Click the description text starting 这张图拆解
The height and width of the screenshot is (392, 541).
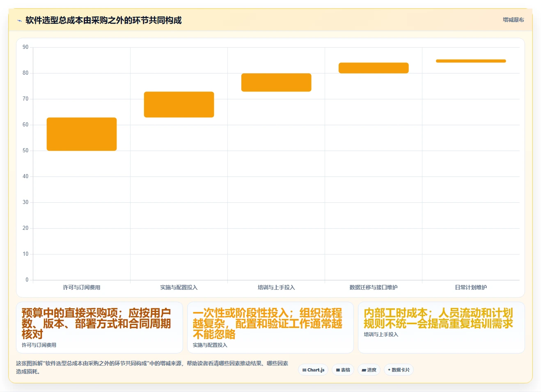coord(152,367)
